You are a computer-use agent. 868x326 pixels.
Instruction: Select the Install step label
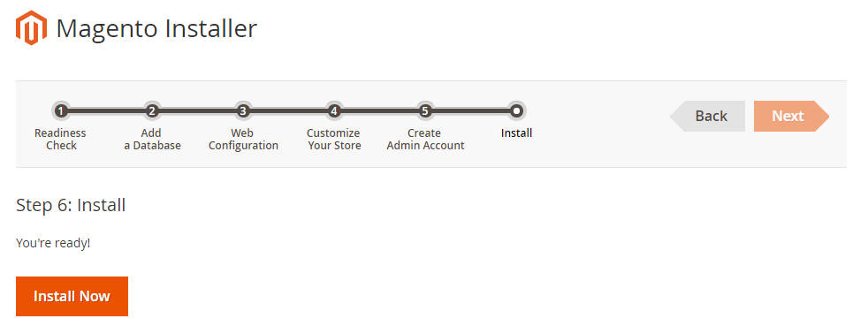[x=516, y=133]
